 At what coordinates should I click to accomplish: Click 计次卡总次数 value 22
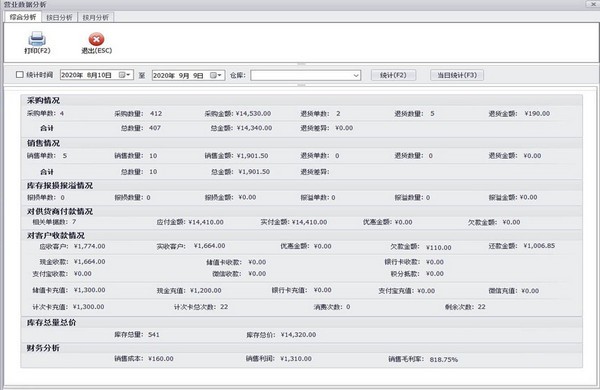point(224,307)
